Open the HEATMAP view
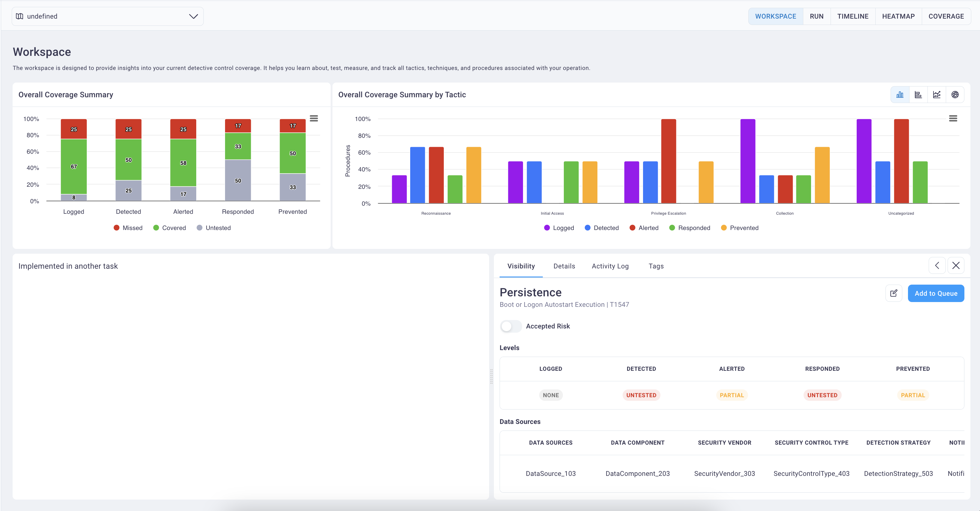This screenshot has height=511, width=980. click(x=898, y=17)
